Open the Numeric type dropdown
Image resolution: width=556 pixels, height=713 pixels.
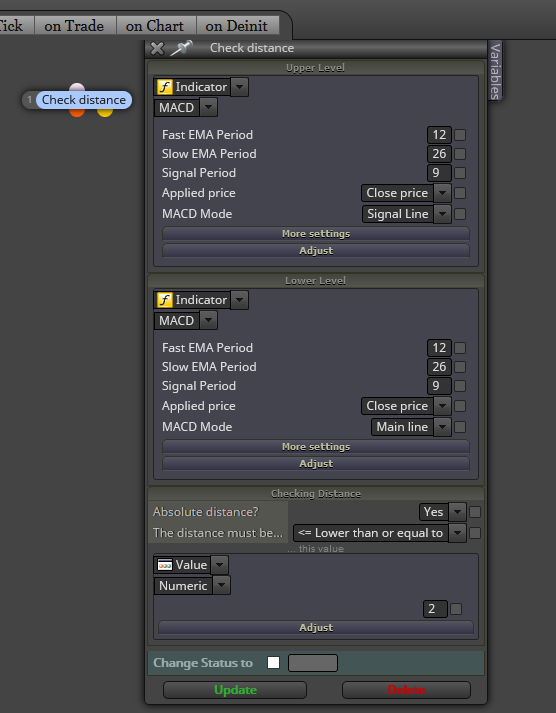[x=221, y=586]
